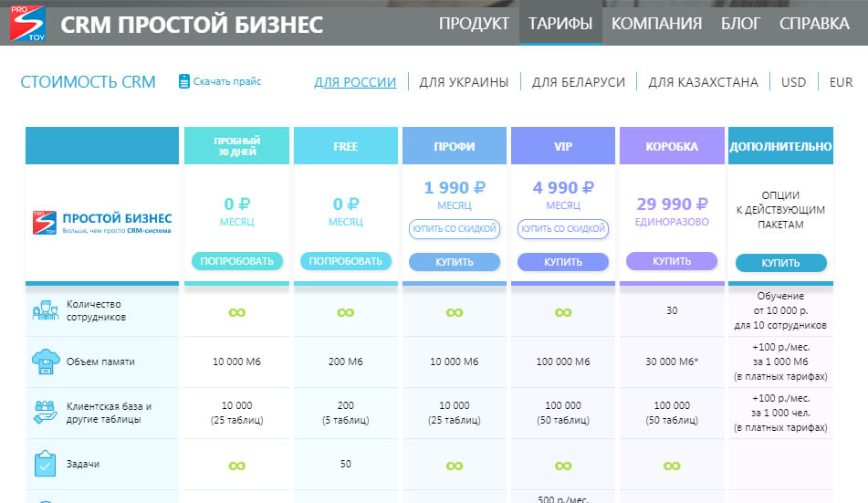Open the Справка menu
The height and width of the screenshot is (503, 868).
coord(814,23)
